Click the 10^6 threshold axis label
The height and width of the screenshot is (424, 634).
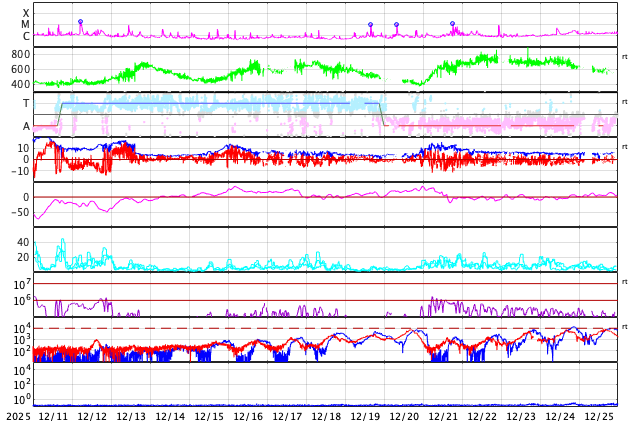coord(22,300)
